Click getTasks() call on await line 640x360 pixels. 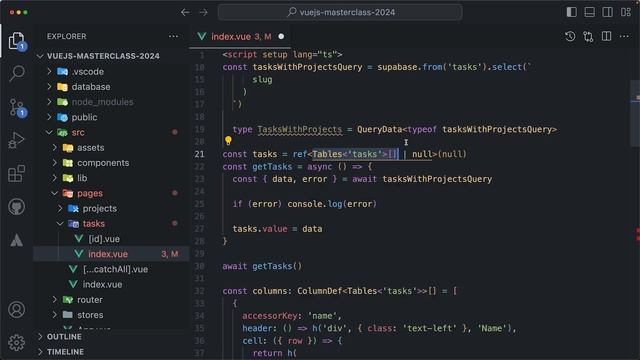tap(277, 266)
